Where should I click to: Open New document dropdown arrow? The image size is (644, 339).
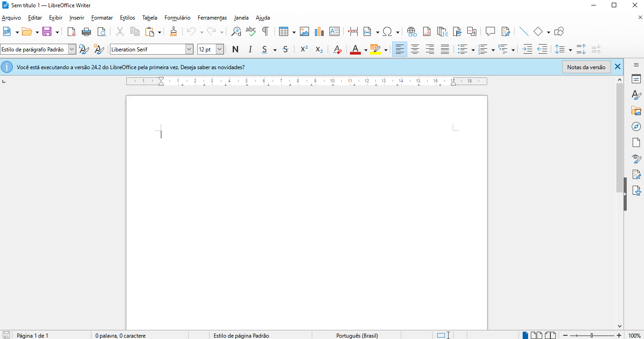click(x=17, y=32)
